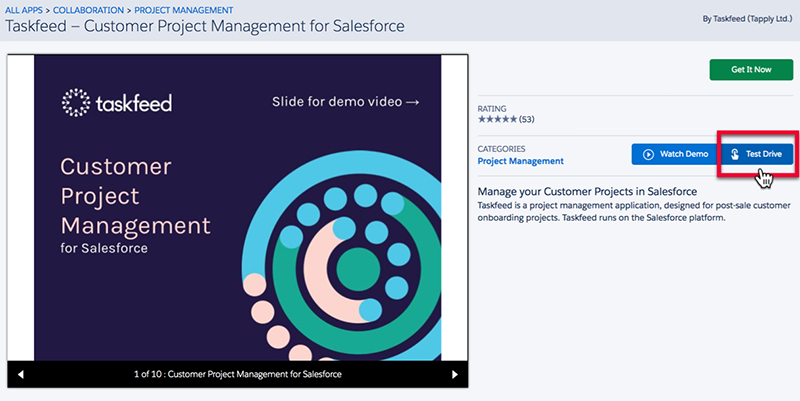800x401 pixels.
Task: Click 'Manage your Customer Projects in Salesforce' heading
Action: click(587, 192)
